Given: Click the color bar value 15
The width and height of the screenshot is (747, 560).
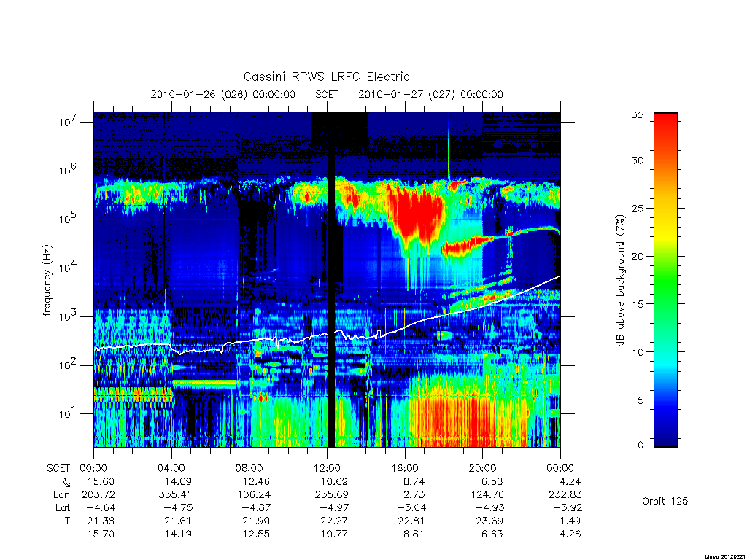Looking at the screenshot, I should [x=638, y=304].
